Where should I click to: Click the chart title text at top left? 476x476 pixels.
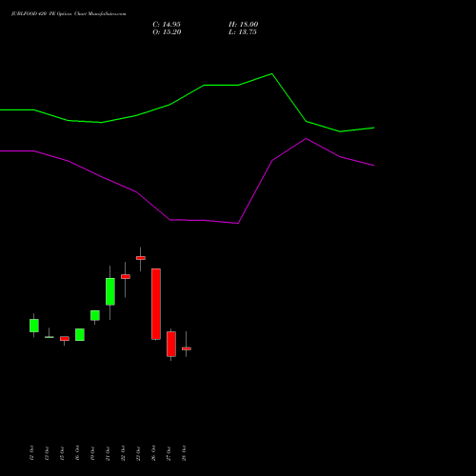tap(69, 14)
